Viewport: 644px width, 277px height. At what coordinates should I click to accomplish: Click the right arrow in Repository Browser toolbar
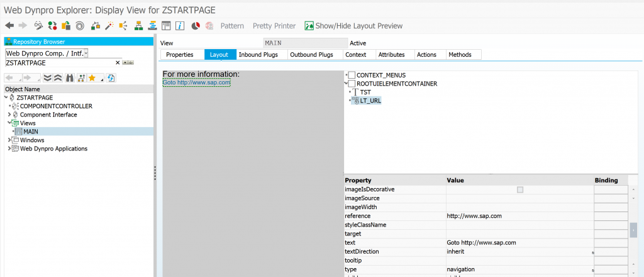click(x=27, y=77)
